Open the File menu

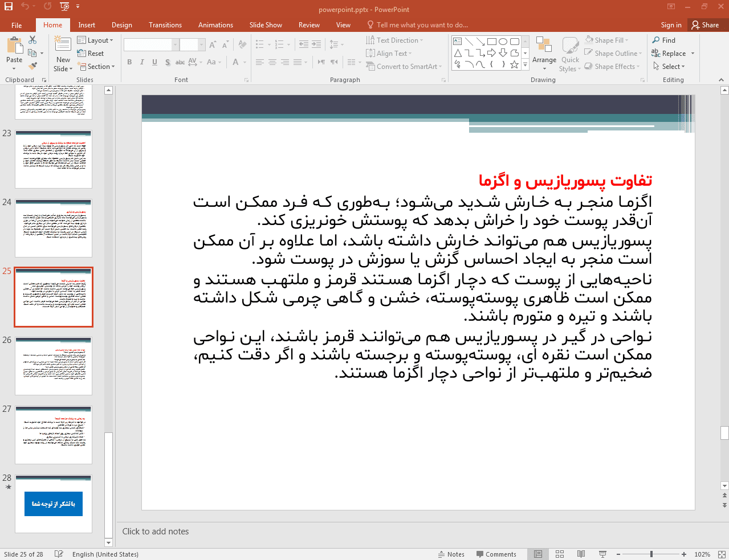pos(17,25)
